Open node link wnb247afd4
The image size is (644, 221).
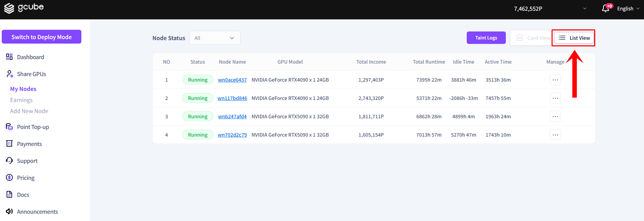point(232,117)
